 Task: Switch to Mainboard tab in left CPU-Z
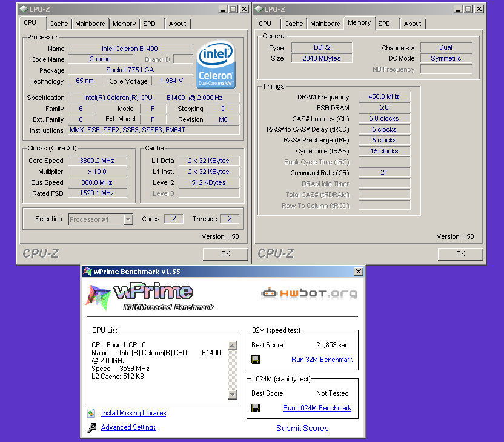[90, 24]
